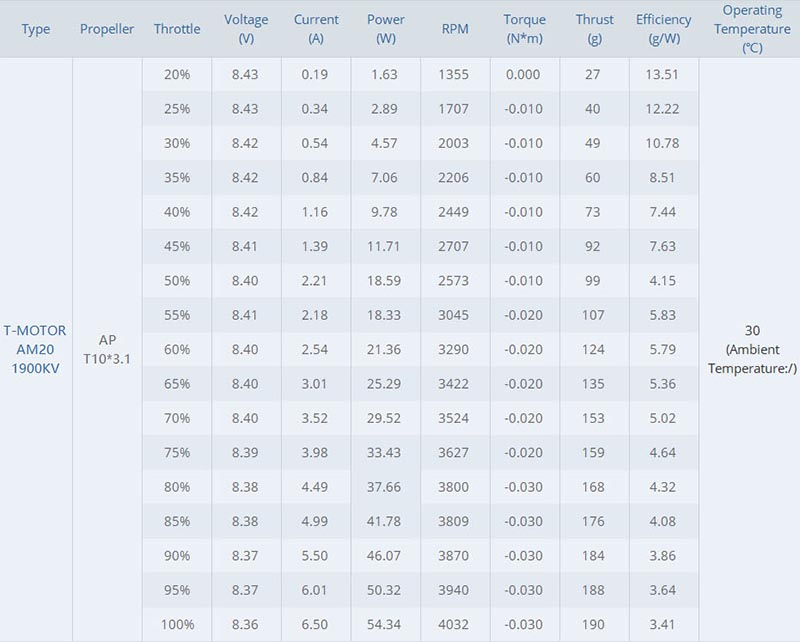Click the RPM column header
Image resolution: width=800 pixels, height=642 pixels.
(x=455, y=29)
